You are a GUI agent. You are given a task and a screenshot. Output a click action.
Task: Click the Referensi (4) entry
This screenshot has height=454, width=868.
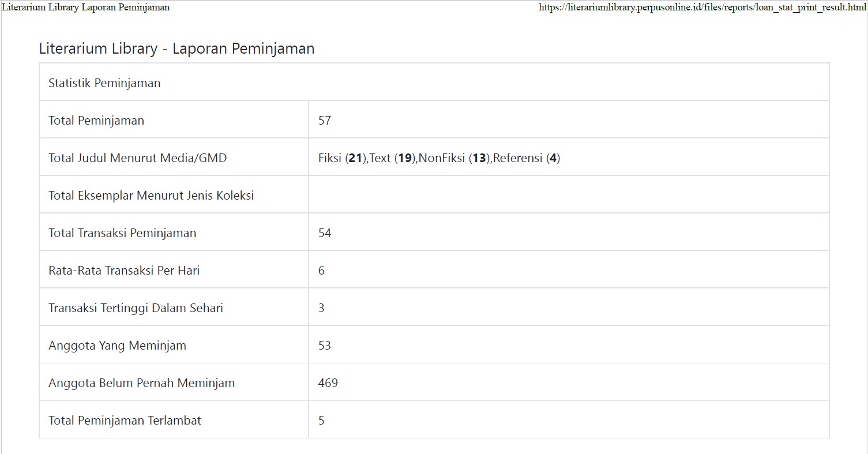(x=527, y=158)
